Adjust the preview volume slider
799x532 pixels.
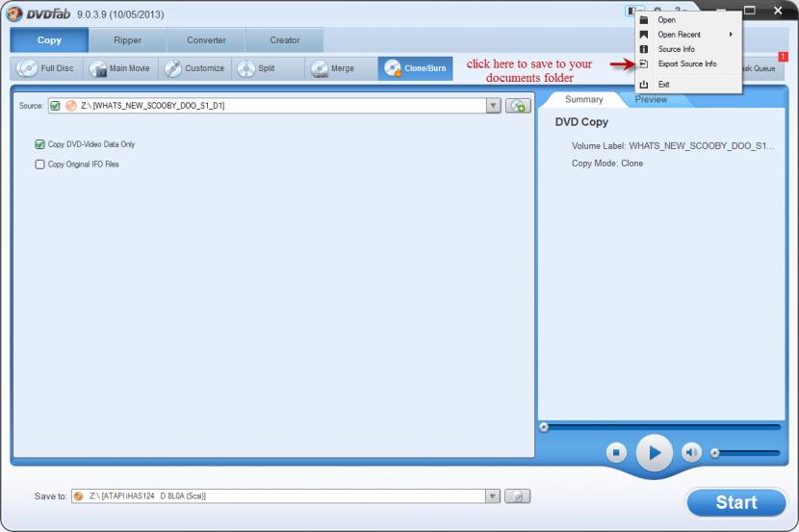click(x=746, y=452)
